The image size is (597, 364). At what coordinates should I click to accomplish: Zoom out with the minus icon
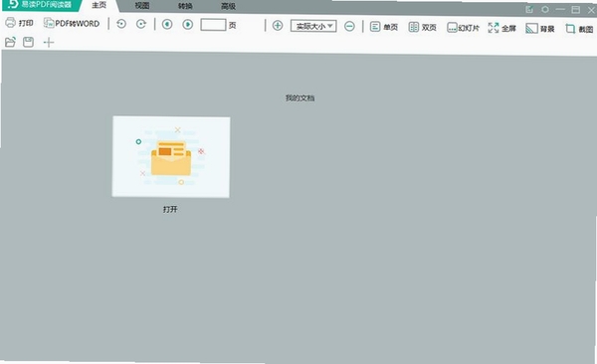click(349, 26)
